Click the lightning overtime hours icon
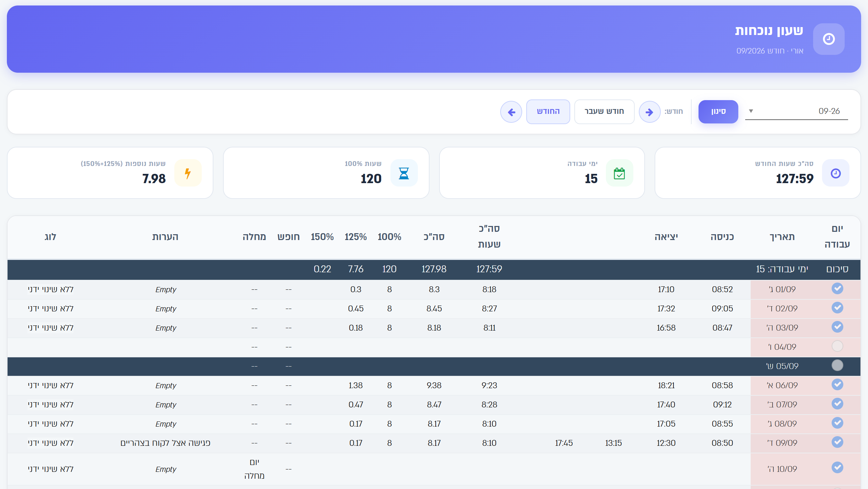The height and width of the screenshot is (489, 868). click(x=188, y=173)
